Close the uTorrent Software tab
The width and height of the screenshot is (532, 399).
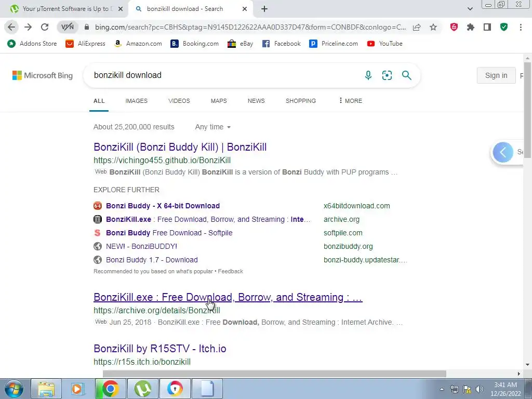click(120, 9)
